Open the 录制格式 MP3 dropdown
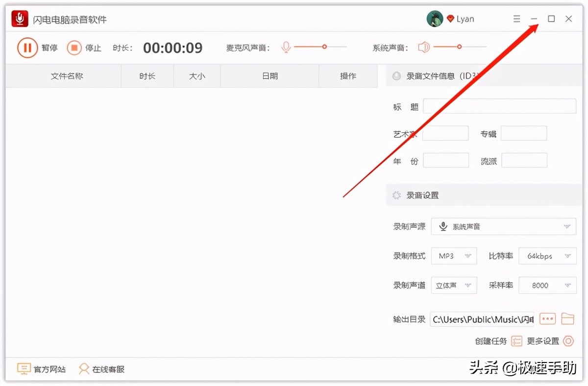Screen dimensions: 588x386 coord(454,256)
